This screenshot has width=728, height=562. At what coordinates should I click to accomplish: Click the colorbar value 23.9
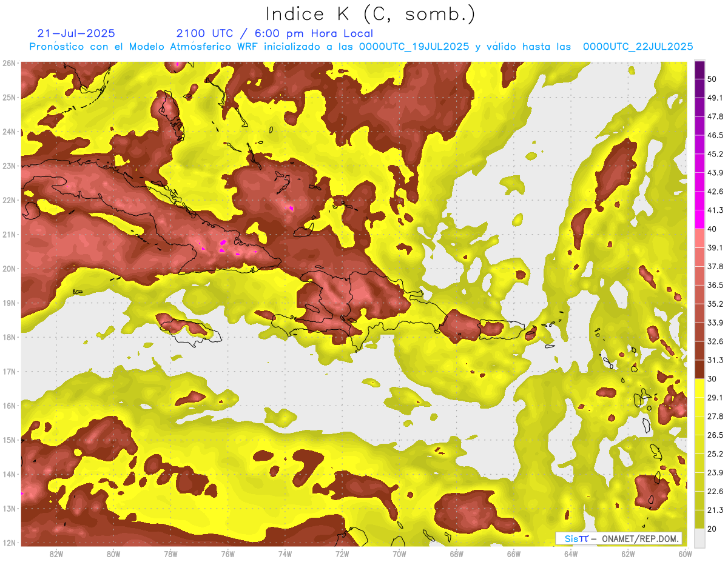(715, 473)
